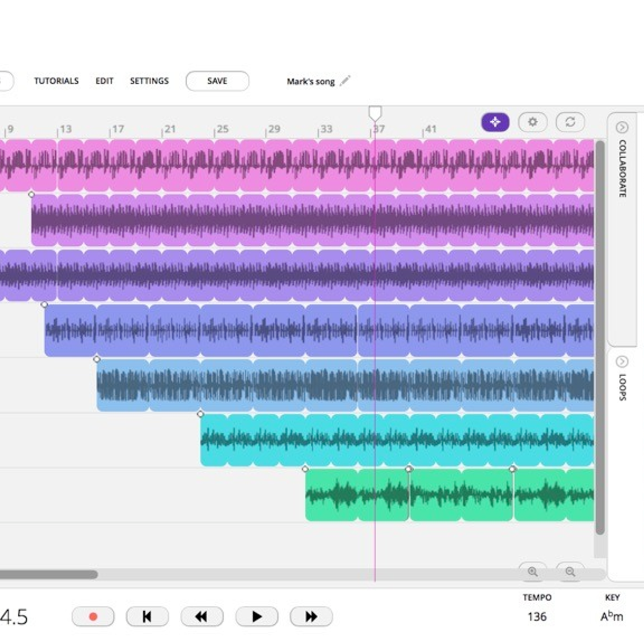The width and height of the screenshot is (644, 644).
Task: Skip back to the song start
Action: [x=148, y=617]
